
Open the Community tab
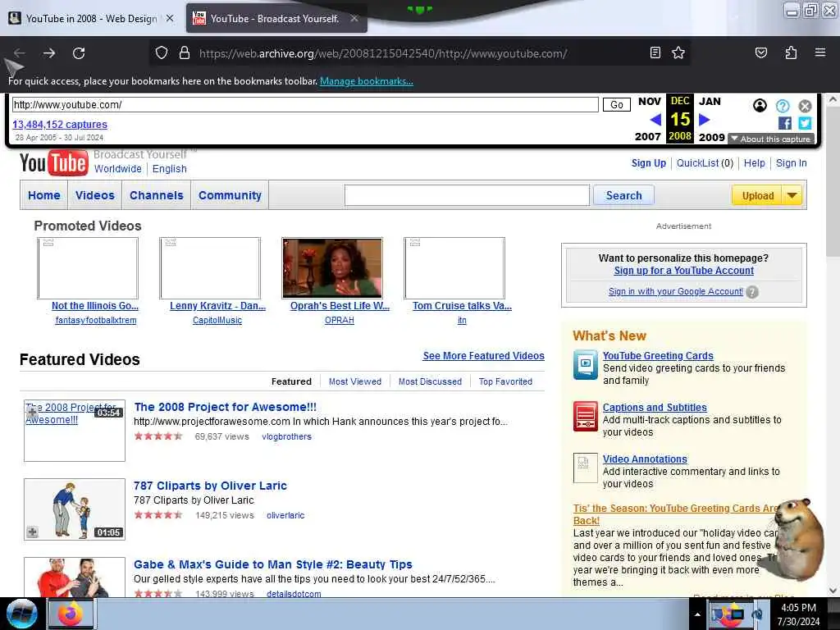(230, 195)
